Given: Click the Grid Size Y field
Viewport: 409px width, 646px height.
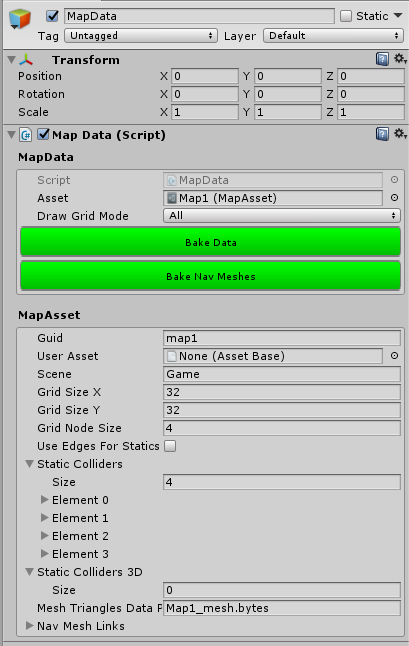Looking at the screenshot, I should coord(282,410).
